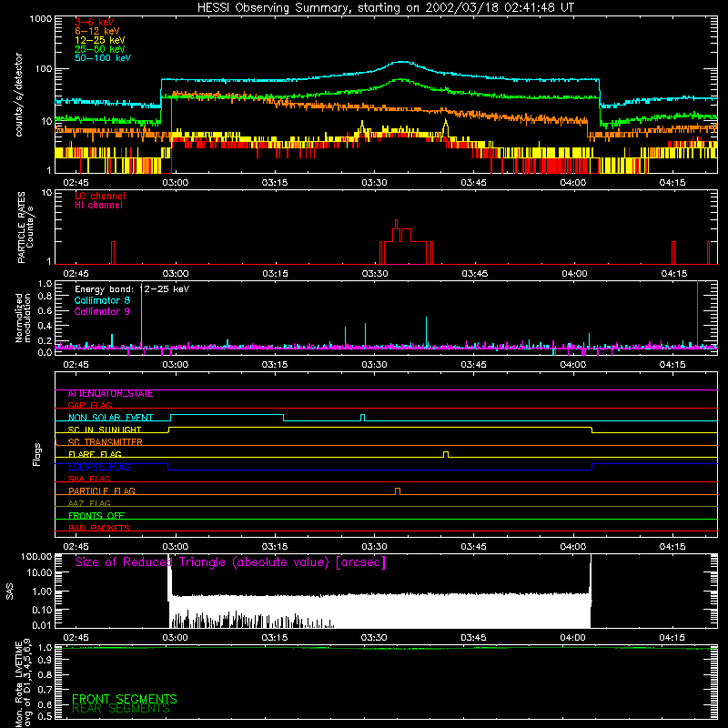
Task: Click the 100.00 tick on the SAS axis
Action: tap(36, 556)
